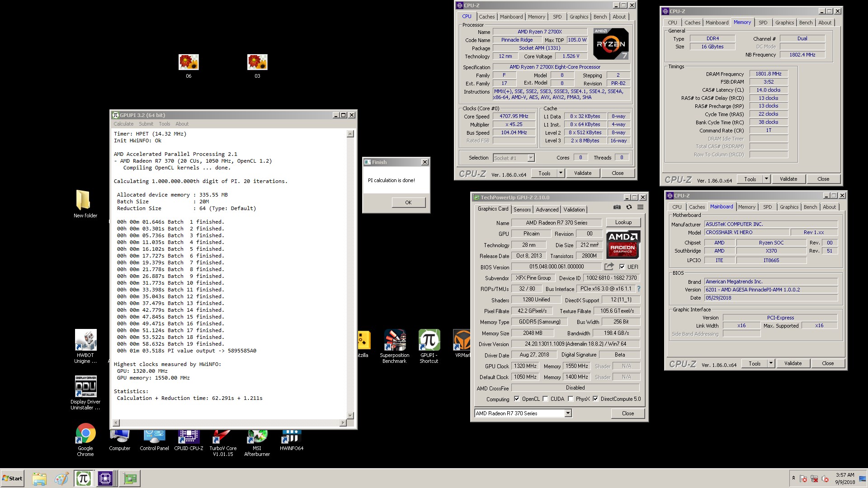
Task: Toggle CUDA checkbox in GPU-Z
Action: point(545,399)
